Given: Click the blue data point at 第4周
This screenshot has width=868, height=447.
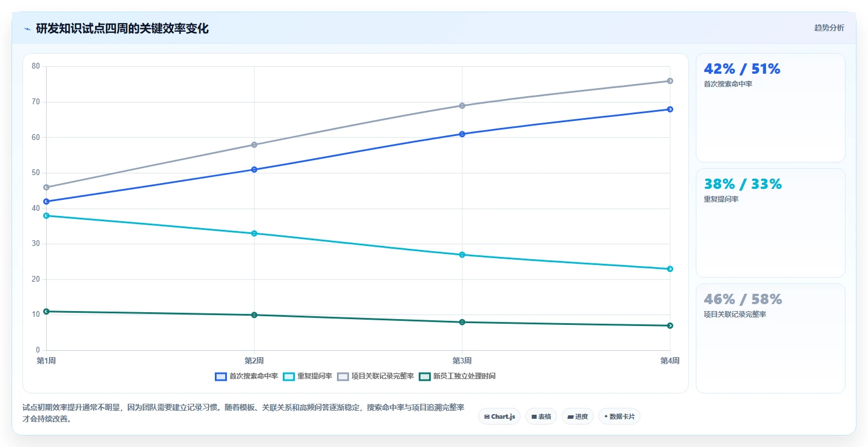Looking at the screenshot, I should pyautogui.click(x=670, y=109).
